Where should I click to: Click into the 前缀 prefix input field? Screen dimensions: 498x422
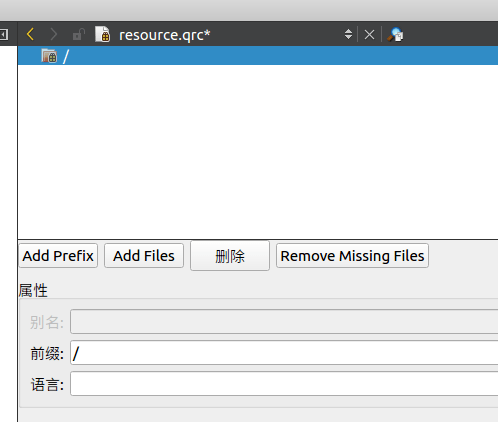click(284, 353)
